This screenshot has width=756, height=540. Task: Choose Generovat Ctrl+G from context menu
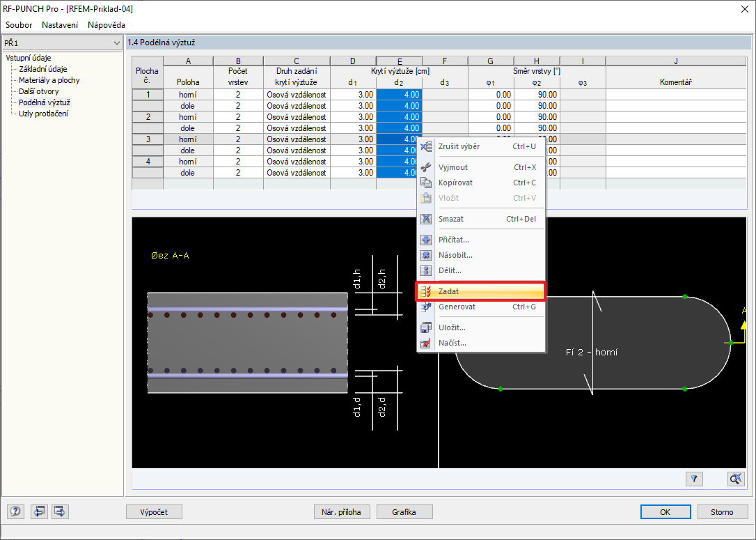481,307
